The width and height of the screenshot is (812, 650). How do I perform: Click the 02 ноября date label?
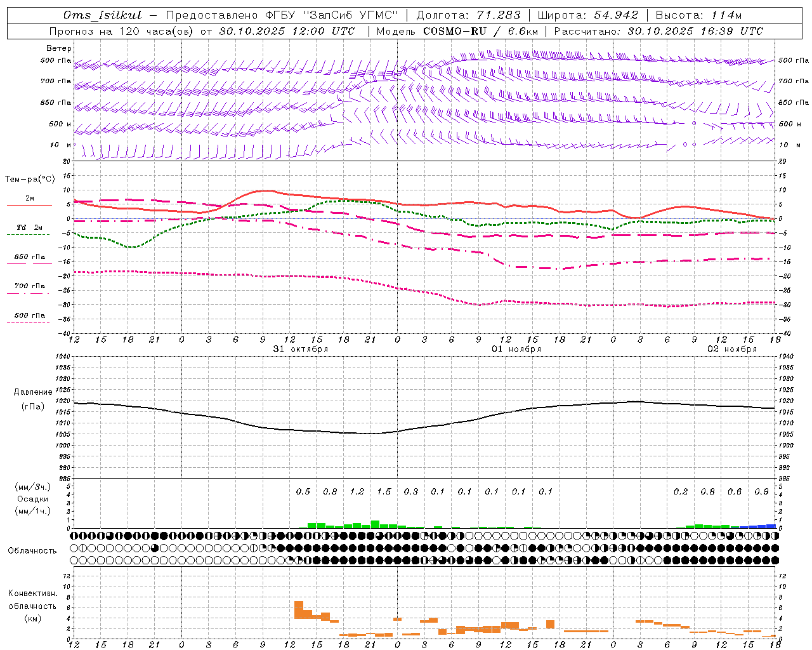pos(732,349)
